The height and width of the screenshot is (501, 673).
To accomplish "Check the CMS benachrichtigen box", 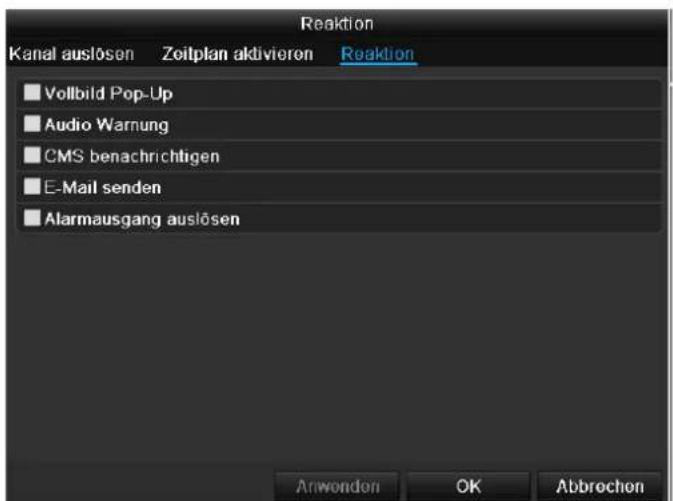I will [x=32, y=155].
